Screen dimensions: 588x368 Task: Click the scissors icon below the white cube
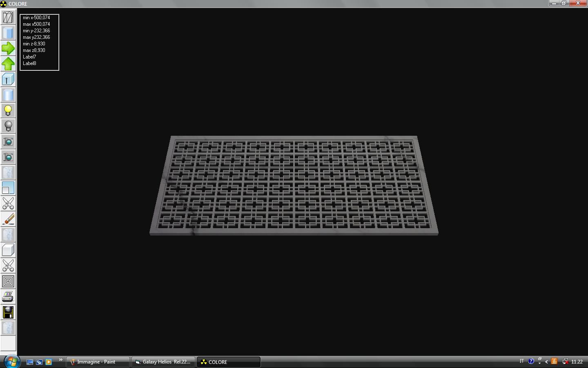point(8,266)
